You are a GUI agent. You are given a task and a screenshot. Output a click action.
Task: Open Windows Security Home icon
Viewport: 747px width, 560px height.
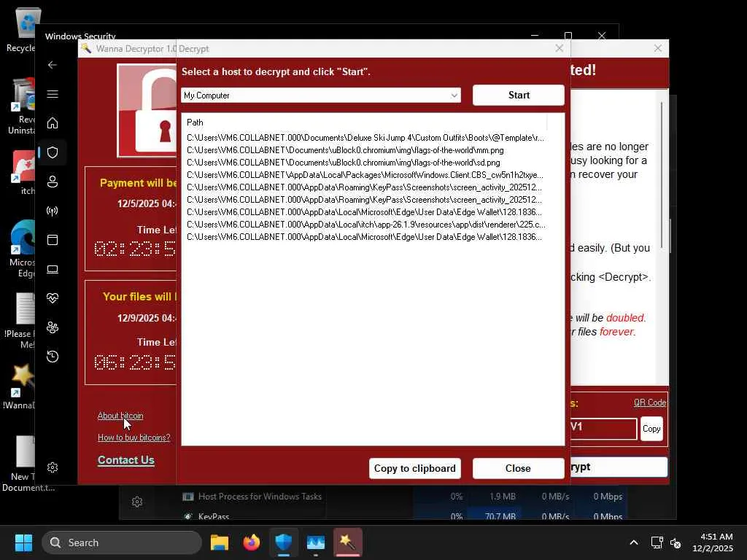(x=53, y=123)
